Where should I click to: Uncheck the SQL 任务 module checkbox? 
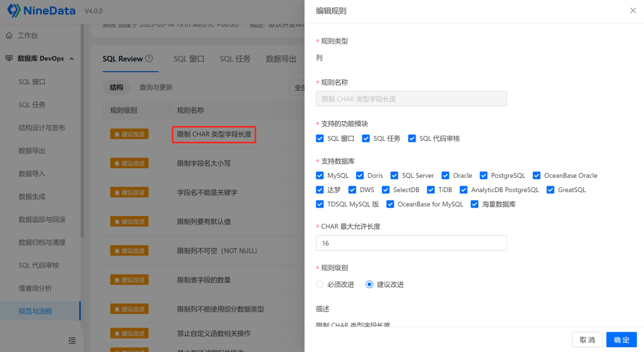pos(366,138)
